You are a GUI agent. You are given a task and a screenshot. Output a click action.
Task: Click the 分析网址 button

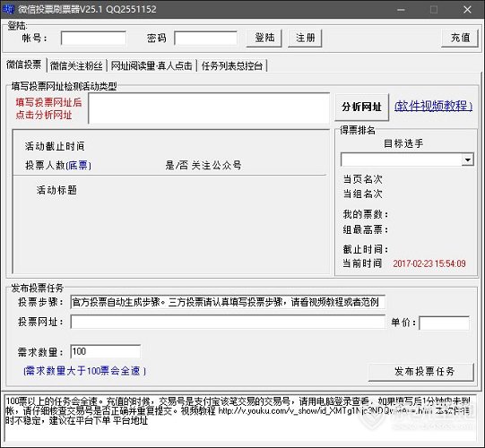coord(361,107)
